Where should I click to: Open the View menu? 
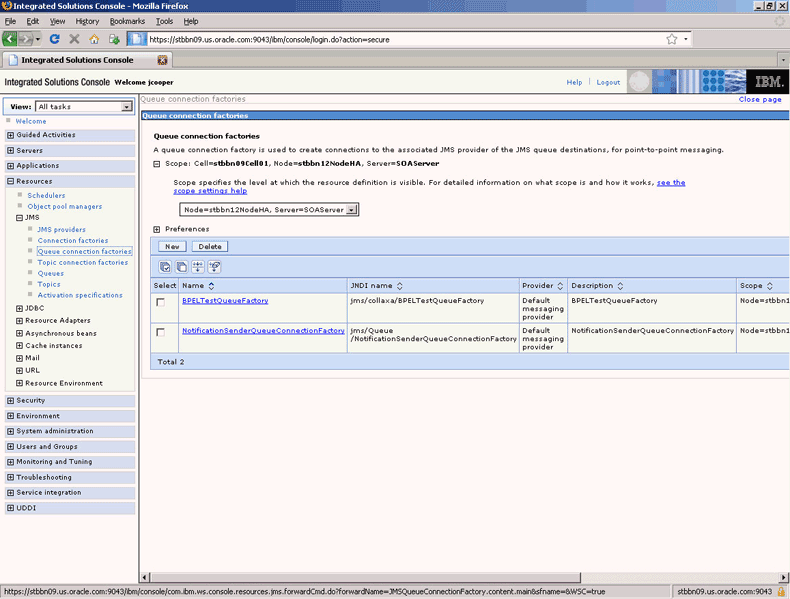57,21
